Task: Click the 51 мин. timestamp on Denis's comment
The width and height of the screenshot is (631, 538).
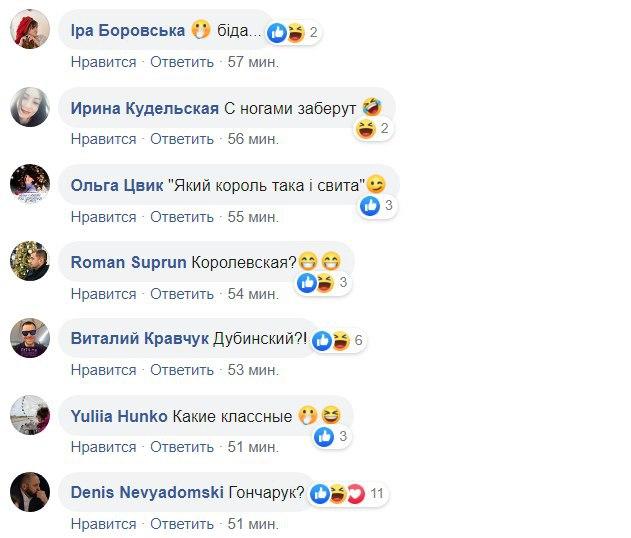Action: [253, 524]
